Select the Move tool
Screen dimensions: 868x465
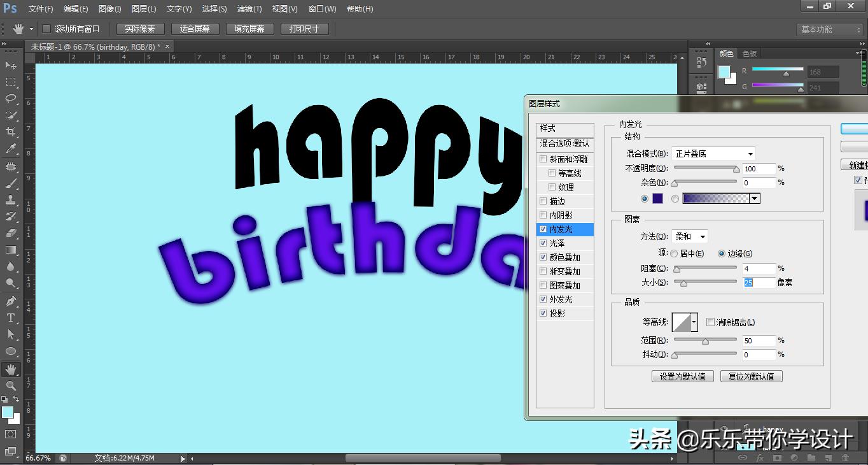click(x=10, y=65)
